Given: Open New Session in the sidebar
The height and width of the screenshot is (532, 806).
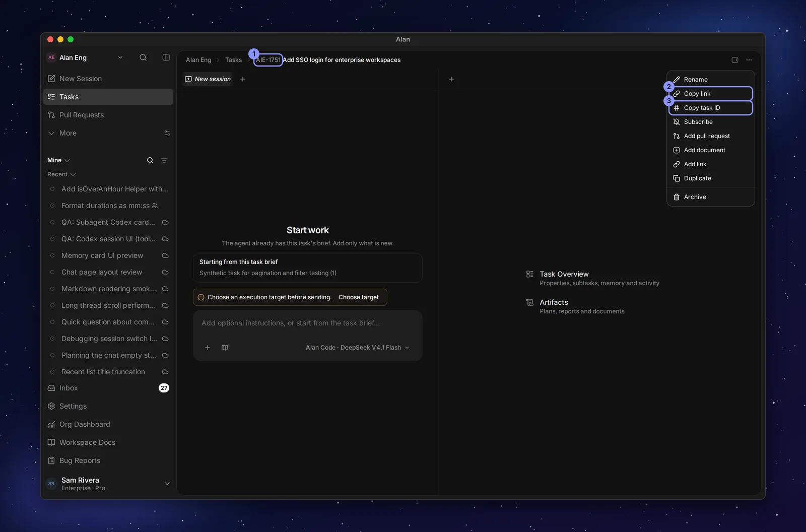Looking at the screenshot, I should 108,79.
